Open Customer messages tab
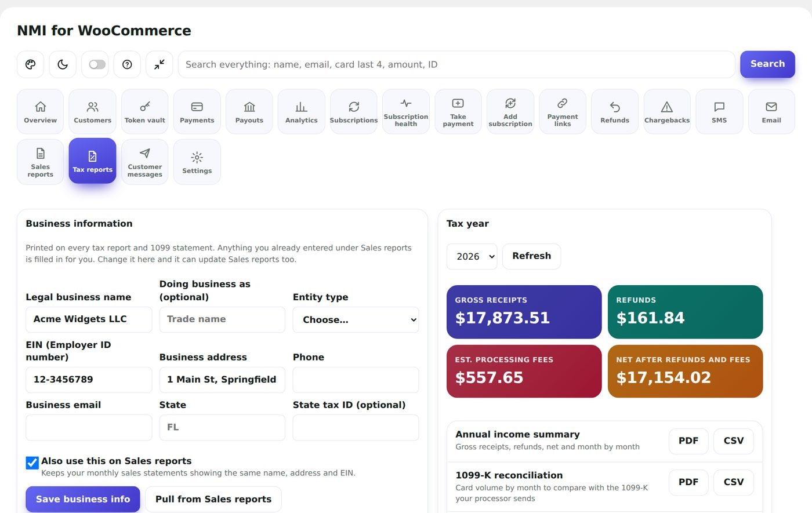The height and width of the screenshot is (513, 812). 145,162
